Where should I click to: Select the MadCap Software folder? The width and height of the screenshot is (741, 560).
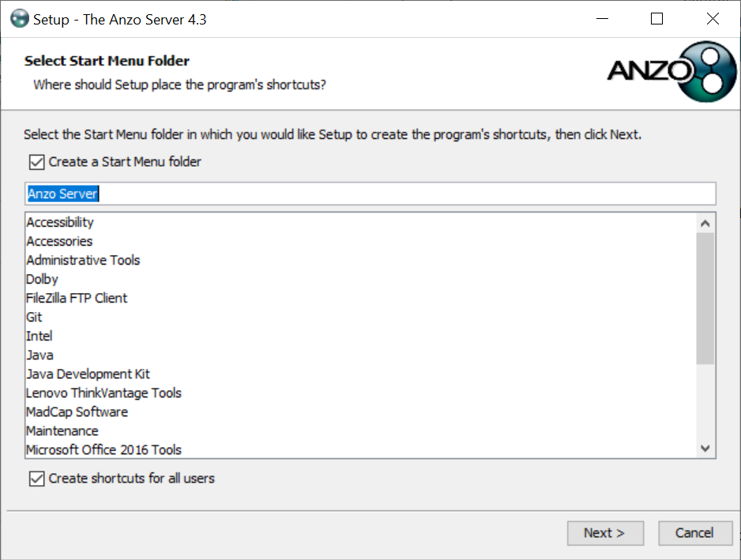coord(77,412)
